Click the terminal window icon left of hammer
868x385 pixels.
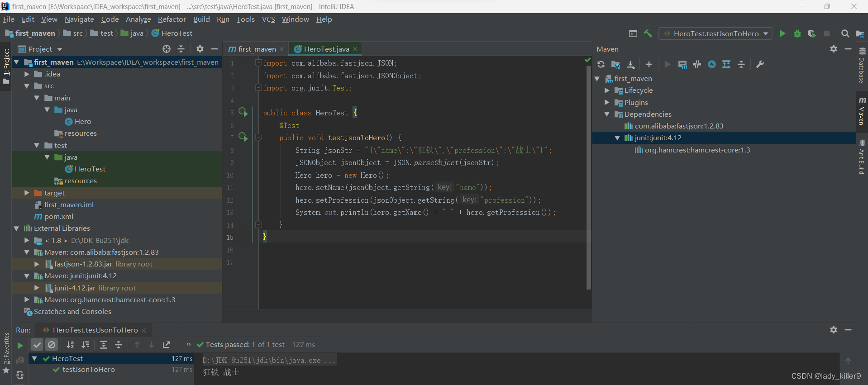633,33
